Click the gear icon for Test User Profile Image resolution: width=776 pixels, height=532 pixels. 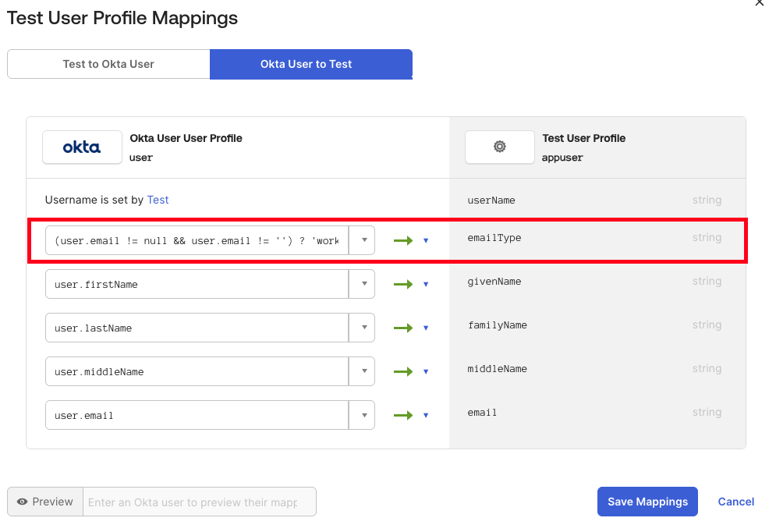pos(500,147)
